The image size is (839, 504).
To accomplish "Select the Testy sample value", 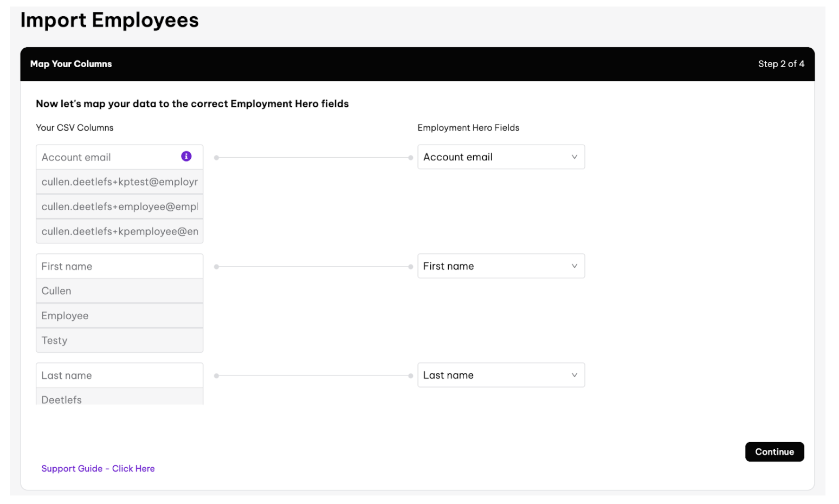I will pos(119,340).
